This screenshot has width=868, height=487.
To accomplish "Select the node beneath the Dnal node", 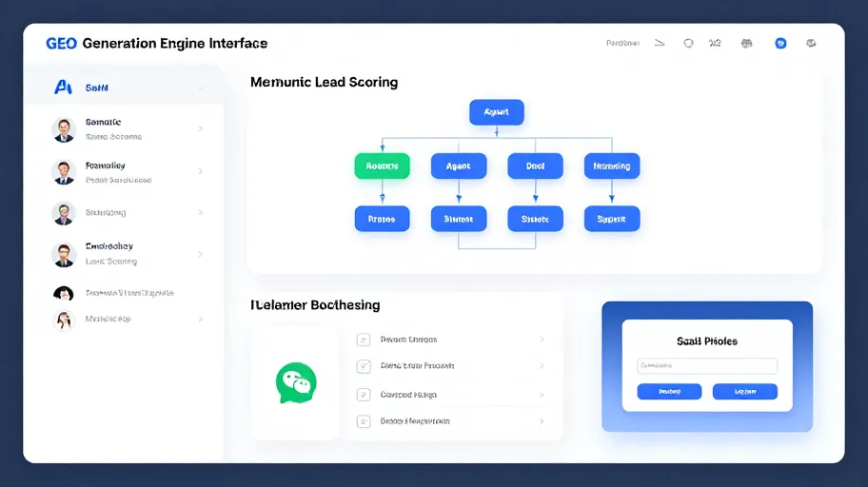I will 535,219.
